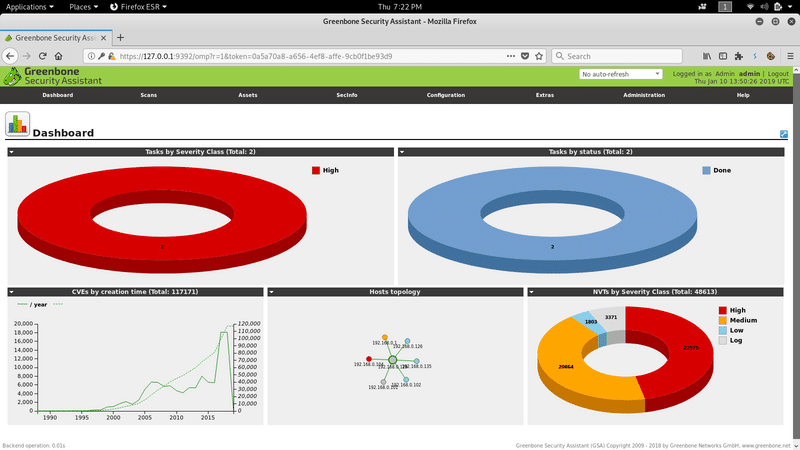Image resolution: width=800 pixels, height=450 pixels.
Task: Expand Tasks by Severity Class chart menu
Action: [12, 152]
